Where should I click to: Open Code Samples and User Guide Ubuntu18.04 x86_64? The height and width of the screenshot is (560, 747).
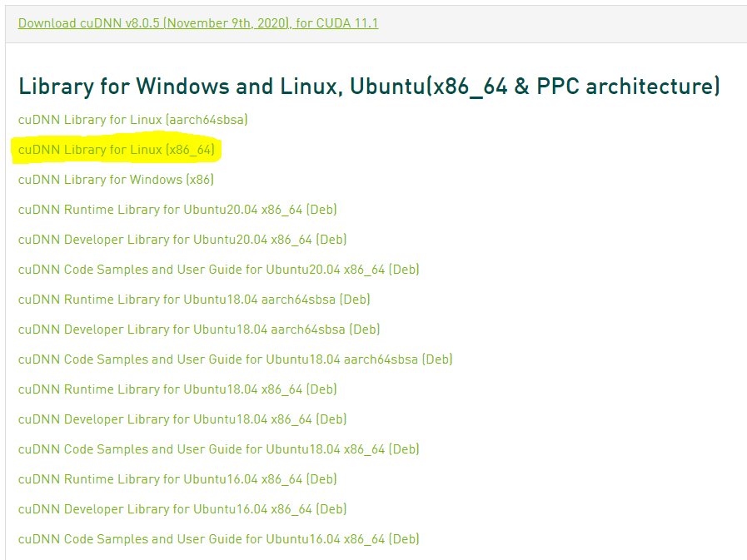coord(219,449)
